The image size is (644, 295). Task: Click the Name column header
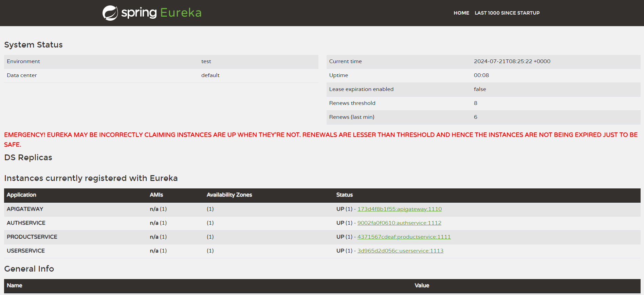[15, 285]
